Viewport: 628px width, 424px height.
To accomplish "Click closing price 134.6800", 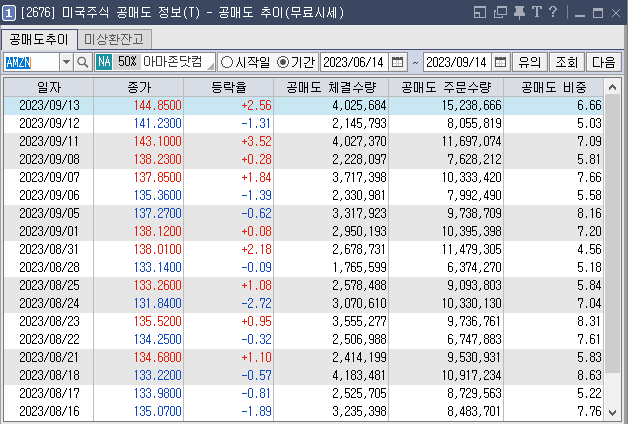I will [x=157, y=357].
